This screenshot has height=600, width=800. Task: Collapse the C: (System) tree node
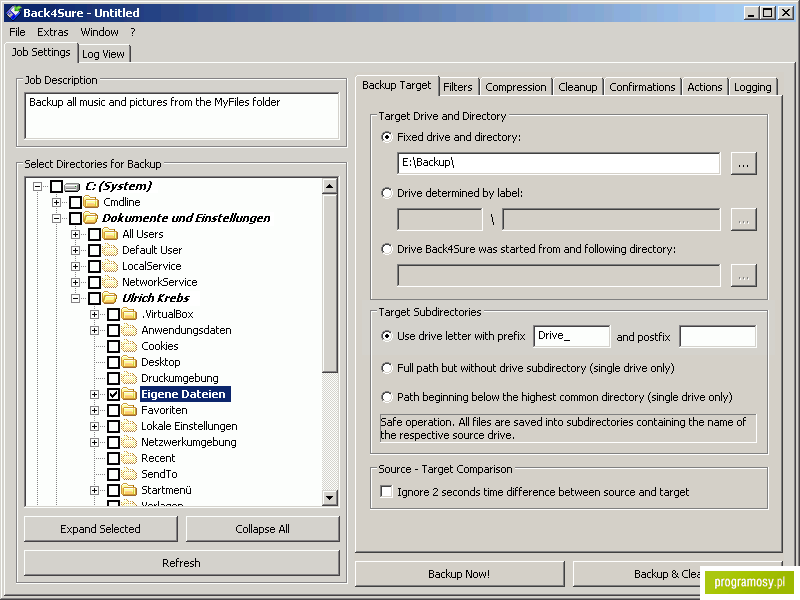[x=37, y=186]
